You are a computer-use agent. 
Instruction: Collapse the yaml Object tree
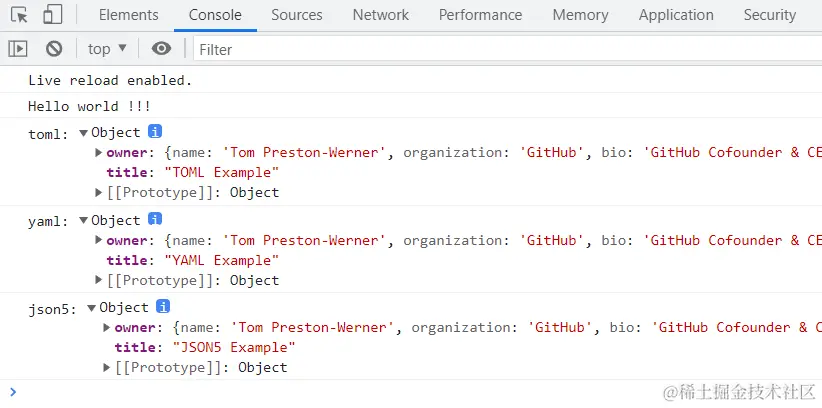click(x=84, y=220)
